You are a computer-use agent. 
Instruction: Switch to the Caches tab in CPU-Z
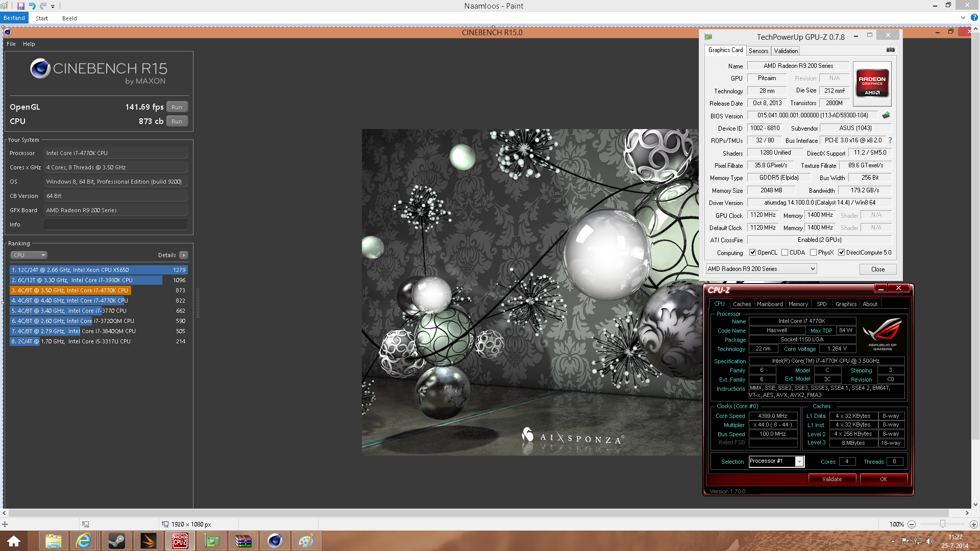[x=742, y=304]
